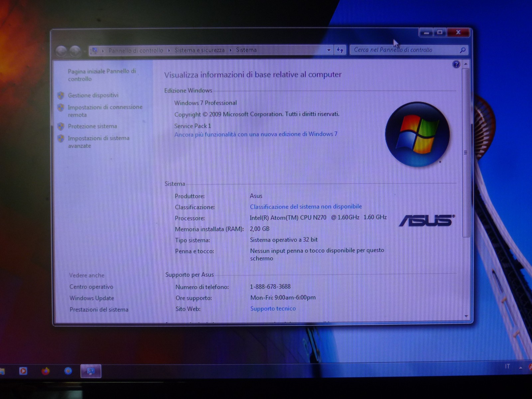Open Impostazioni di connessione remota
This screenshot has height=399, width=532.
click(105, 111)
